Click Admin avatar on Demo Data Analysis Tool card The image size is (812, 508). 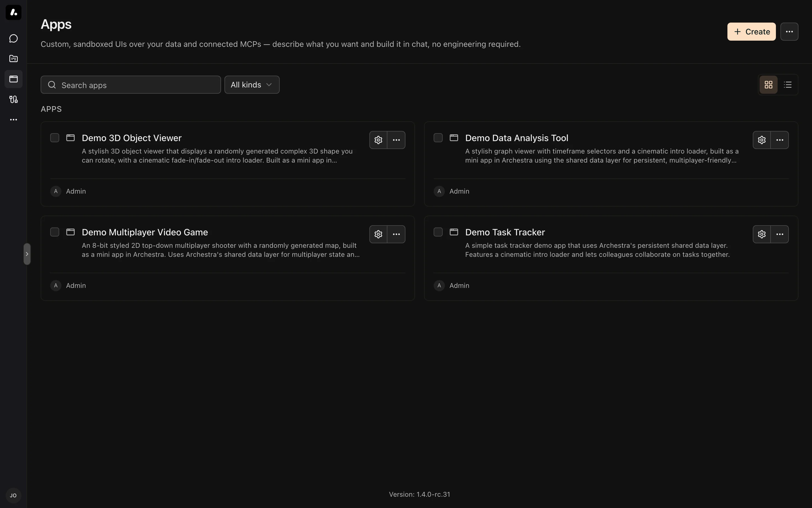(439, 191)
